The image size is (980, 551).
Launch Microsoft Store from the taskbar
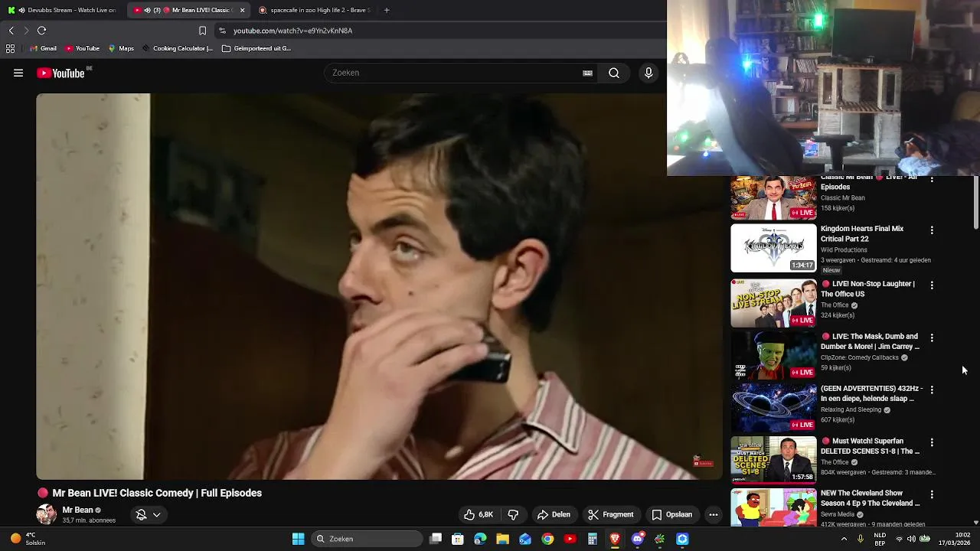coord(458,539)
